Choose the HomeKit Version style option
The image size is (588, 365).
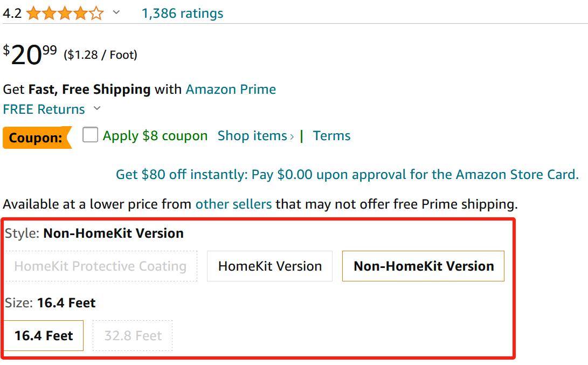[x=269, y=266]
